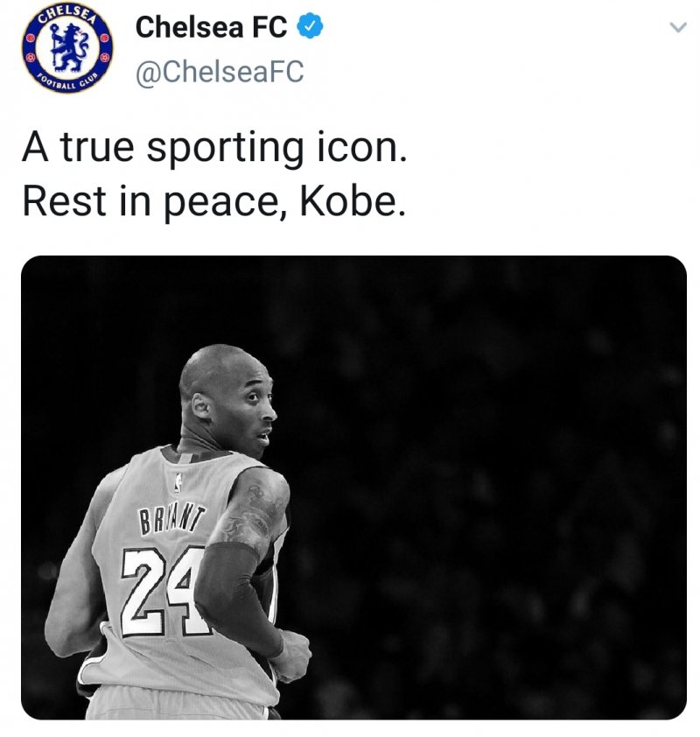Open the black-and-white tribute photo
Viewport: 700px width, 737px height.
(x=353, y=488)
